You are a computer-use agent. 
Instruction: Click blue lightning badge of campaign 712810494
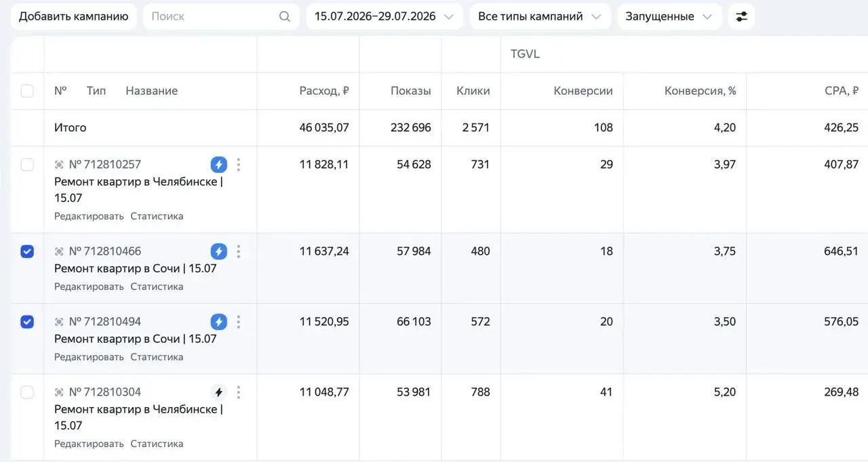pyautogui.click(x=218, y=322)
